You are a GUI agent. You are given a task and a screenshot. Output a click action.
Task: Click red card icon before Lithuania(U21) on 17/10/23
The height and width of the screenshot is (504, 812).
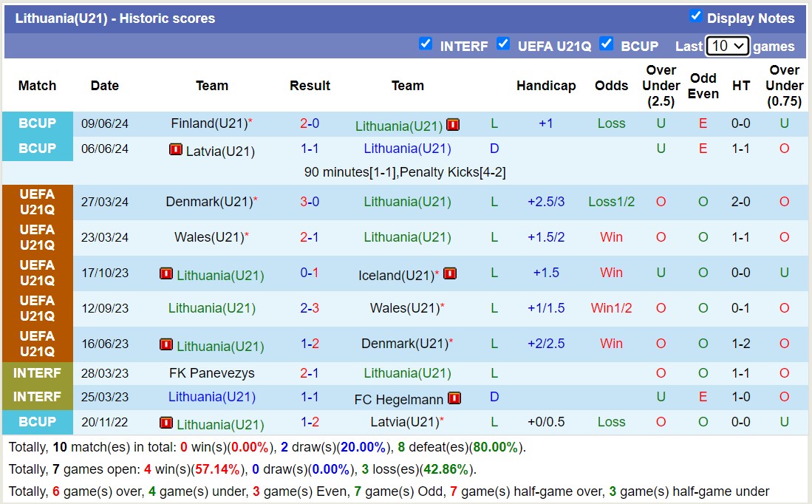pos(166,274)
